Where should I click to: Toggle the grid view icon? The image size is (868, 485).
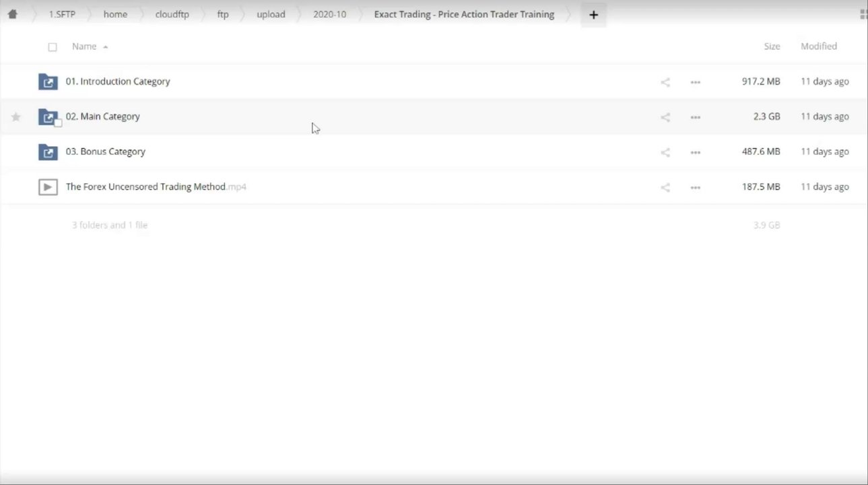pos(864,14)
